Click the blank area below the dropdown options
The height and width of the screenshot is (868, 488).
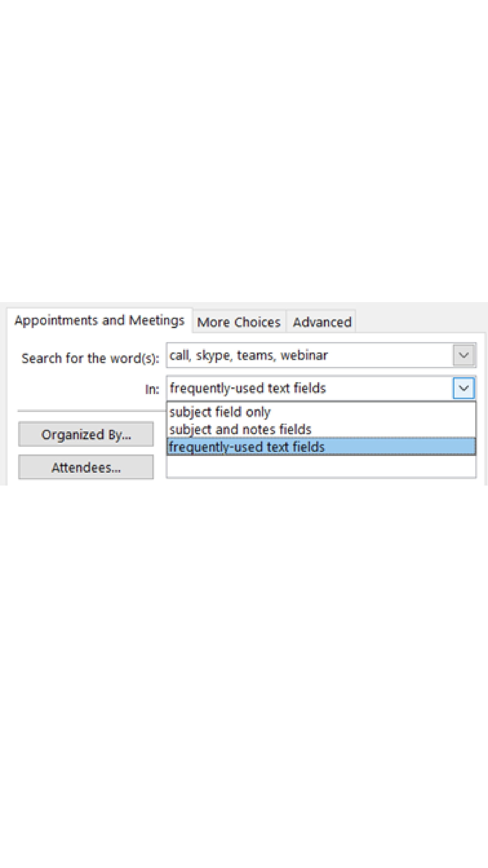pyautogui.click(x=321, y=466)
